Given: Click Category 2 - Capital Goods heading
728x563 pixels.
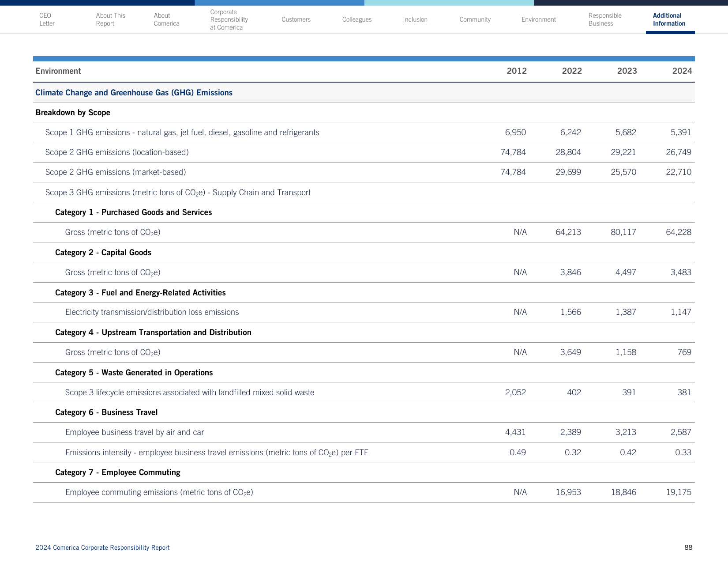Looking at the screenshot, I should (x=103, y=253).
